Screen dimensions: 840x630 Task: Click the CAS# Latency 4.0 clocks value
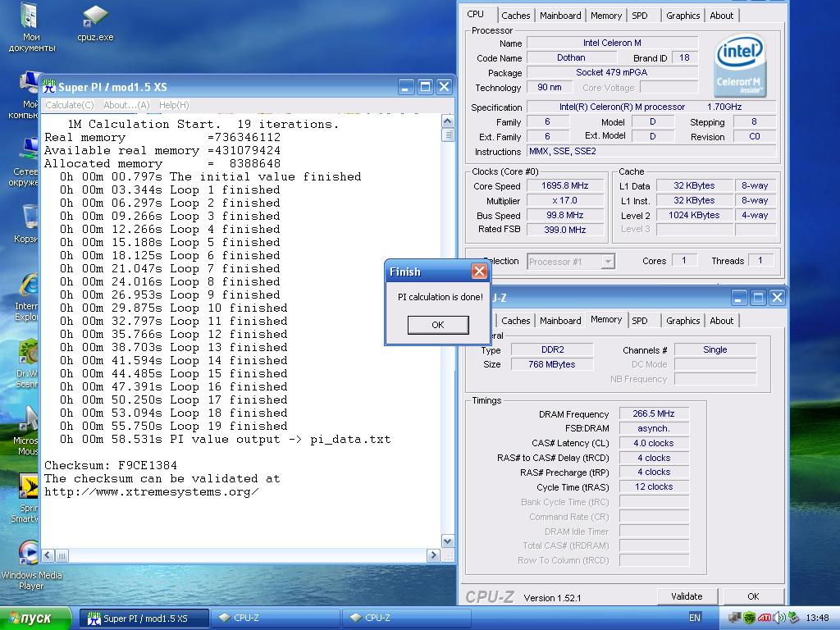pos(654,443)
